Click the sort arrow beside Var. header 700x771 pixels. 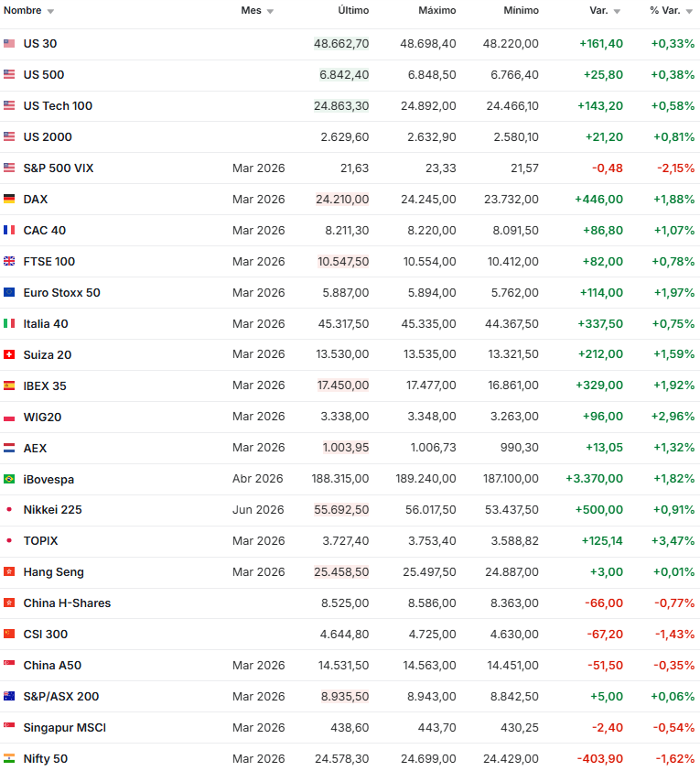click(x=617, y=12)
